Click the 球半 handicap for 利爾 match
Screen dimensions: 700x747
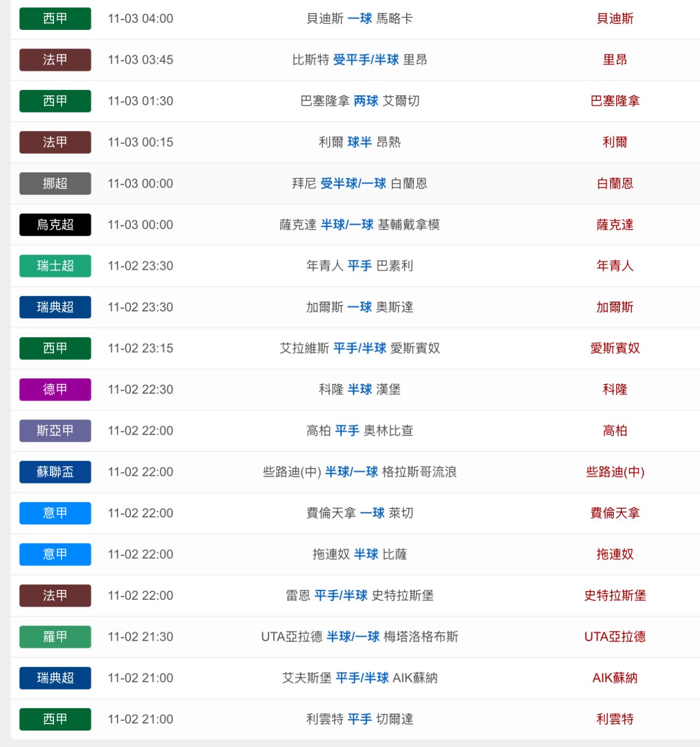[x=360, y=142]
